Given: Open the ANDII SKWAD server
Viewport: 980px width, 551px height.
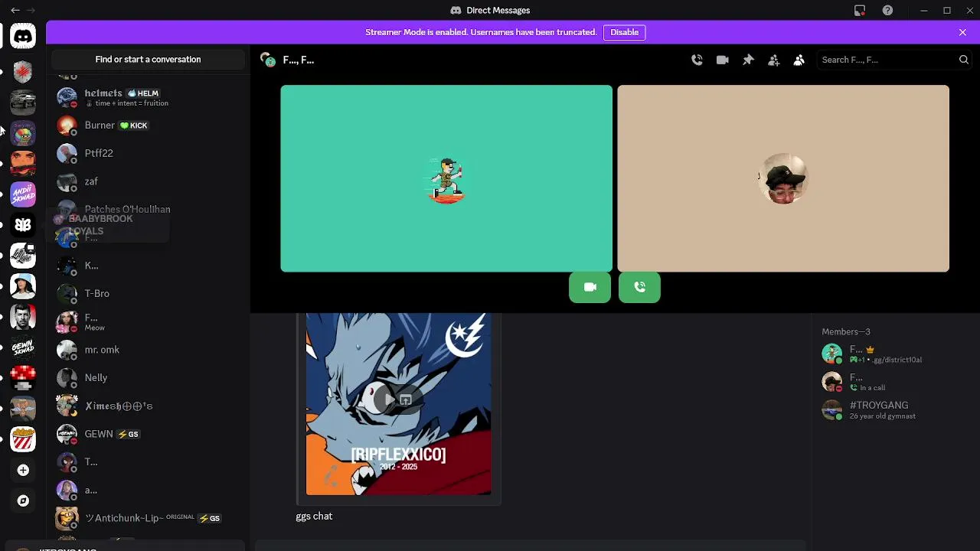Looking at the screenshot, I should (x=23, y=194).
